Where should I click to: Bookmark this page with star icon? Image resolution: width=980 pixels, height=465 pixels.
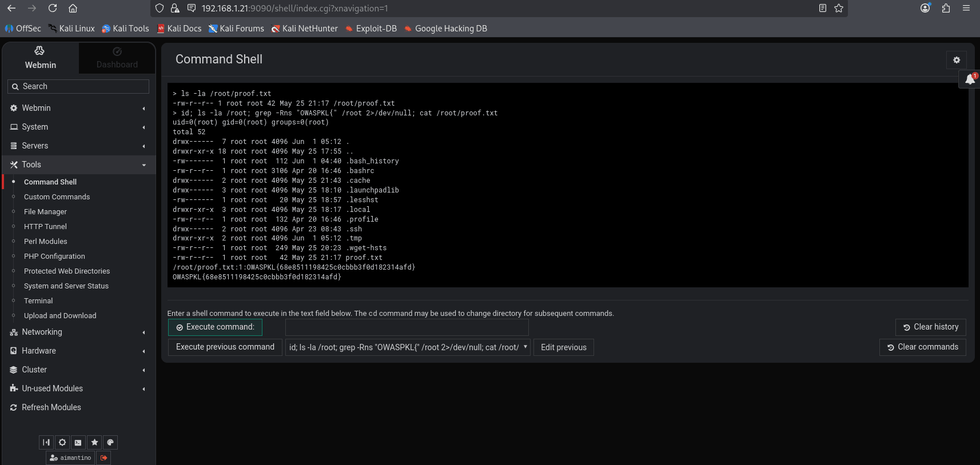tap(839, 8)
